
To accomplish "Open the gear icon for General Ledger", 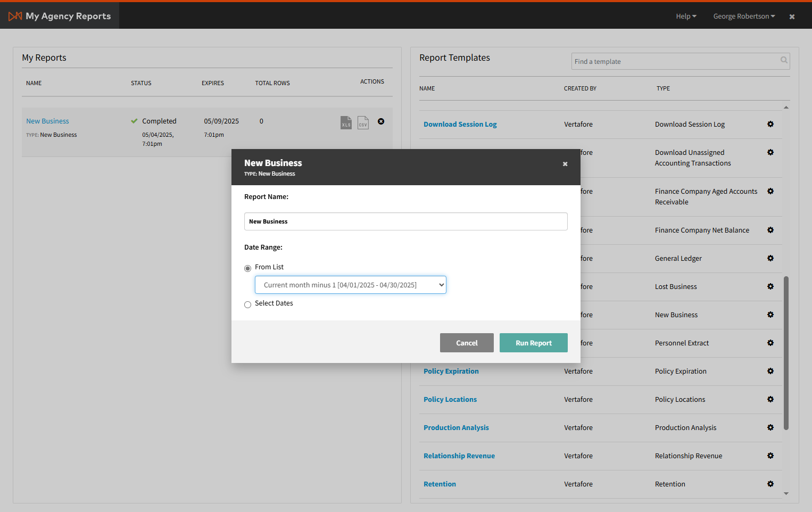I will click(x=770, y=258).
